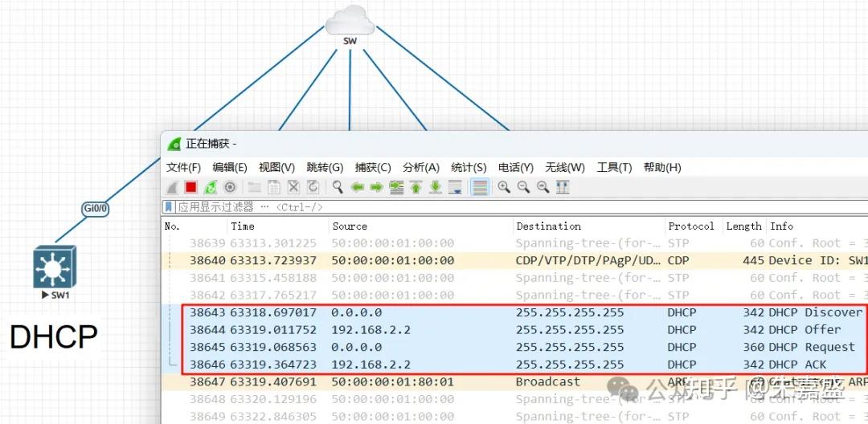Open the 跳转(G) menu
Image resolution: width=868 pixels, height=424 pixels.
[x=325, y=168]
